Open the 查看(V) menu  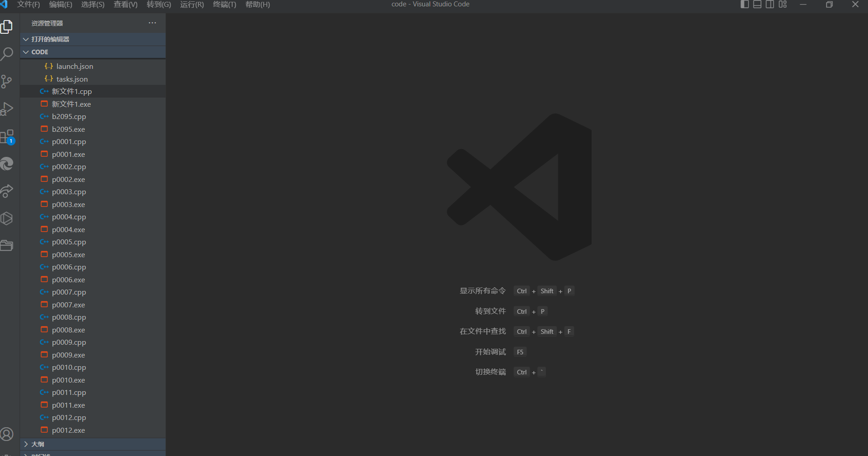point(125,5)
